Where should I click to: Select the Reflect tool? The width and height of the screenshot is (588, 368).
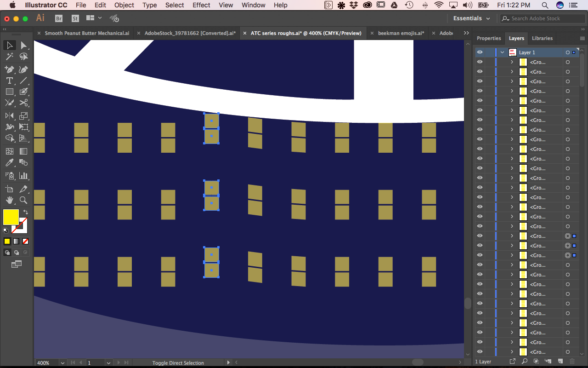tap(9, 116)
